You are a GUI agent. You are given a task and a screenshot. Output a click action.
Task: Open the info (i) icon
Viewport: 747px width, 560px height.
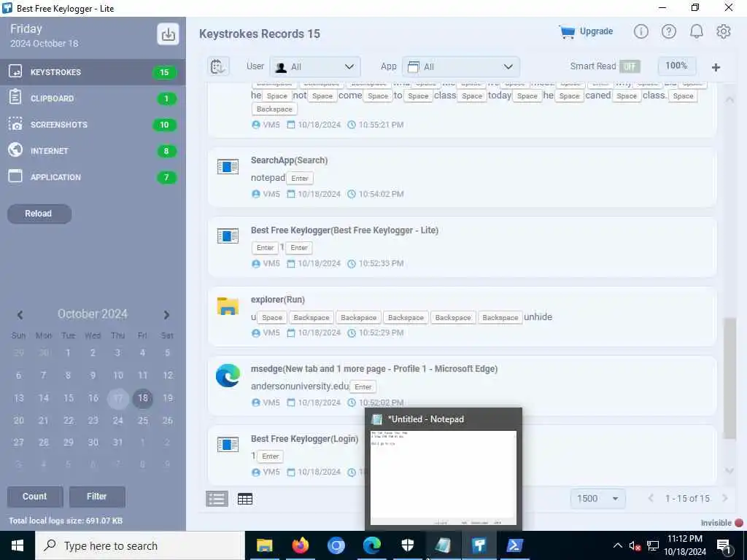pos(640,31)
